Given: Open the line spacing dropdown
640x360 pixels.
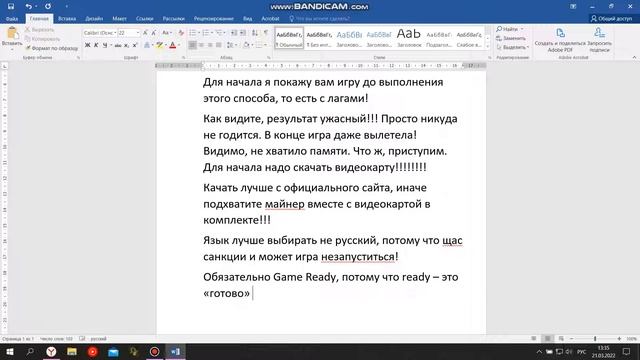Looking at the screenshot, I should point(231,45).
